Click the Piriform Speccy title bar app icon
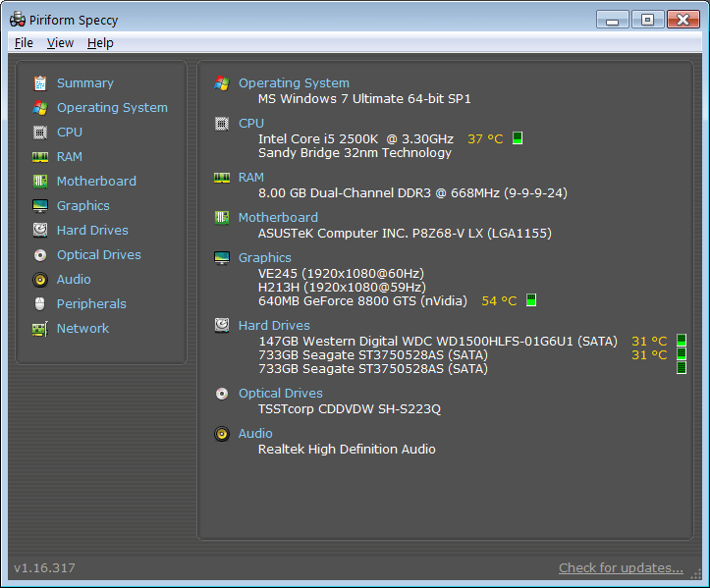Viewport: 710px width, 588px height. tap(18, 20)
